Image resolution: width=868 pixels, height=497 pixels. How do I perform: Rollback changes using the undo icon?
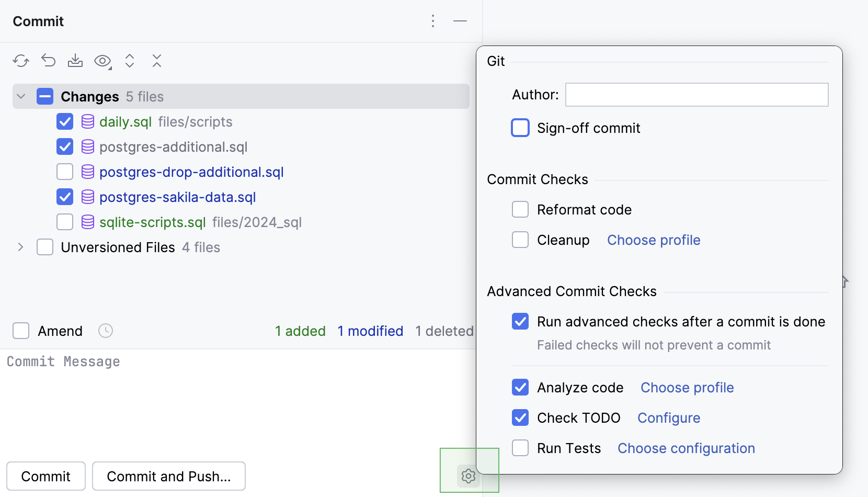tap(48, 61)
